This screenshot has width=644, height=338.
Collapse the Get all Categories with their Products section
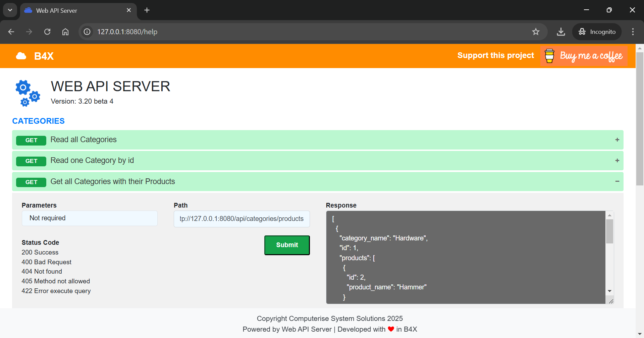click(x=617, y=181)
